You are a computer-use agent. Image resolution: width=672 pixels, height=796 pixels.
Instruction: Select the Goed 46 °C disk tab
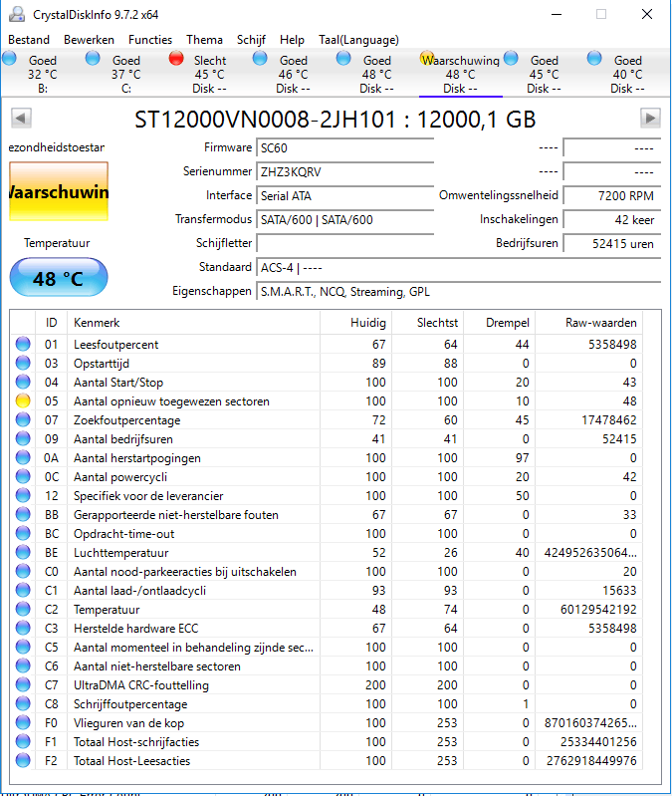pyautogui.click(x=293, y=74)
